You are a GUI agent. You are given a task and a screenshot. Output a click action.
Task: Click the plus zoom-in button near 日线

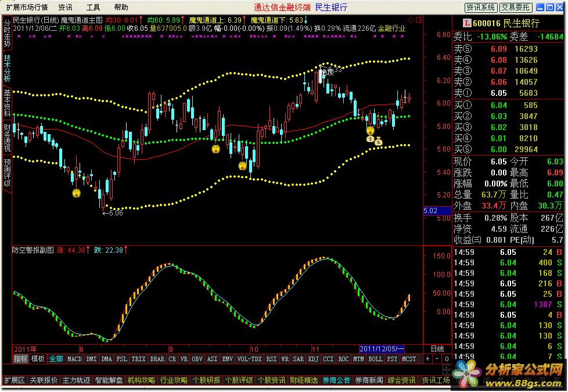[428, 359]
